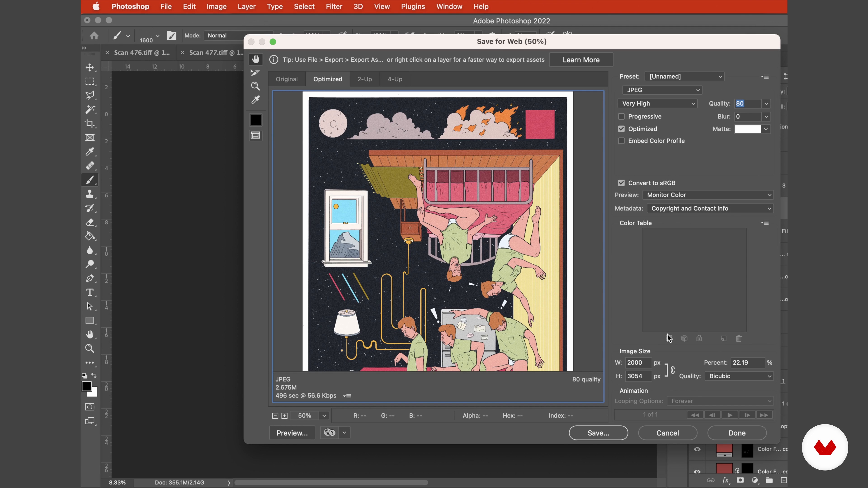Click the Done button
The image size is (868, 488).
click(737, 433)
